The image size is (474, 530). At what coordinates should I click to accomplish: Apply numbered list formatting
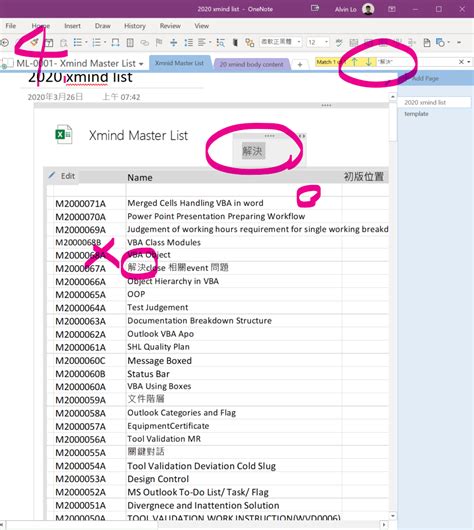96,42
